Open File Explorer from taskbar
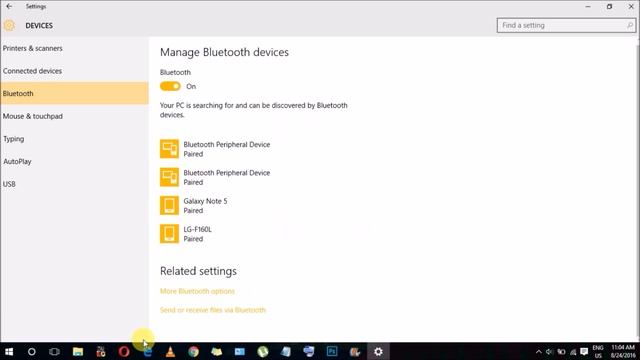This screenshot has height=360, width=640. (78, 351)
